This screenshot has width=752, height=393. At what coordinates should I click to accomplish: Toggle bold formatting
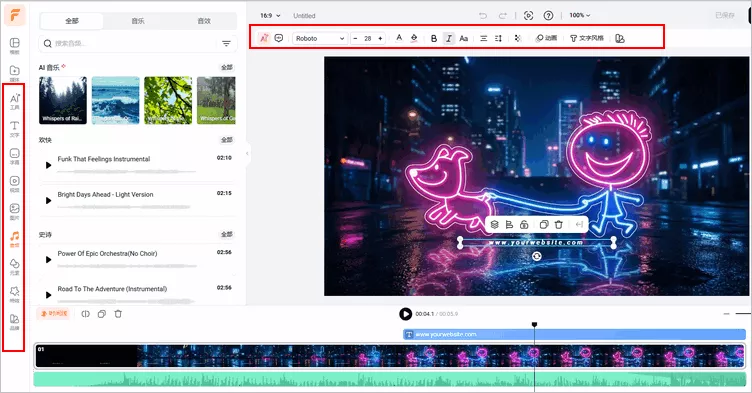click(x=434, y=38)
